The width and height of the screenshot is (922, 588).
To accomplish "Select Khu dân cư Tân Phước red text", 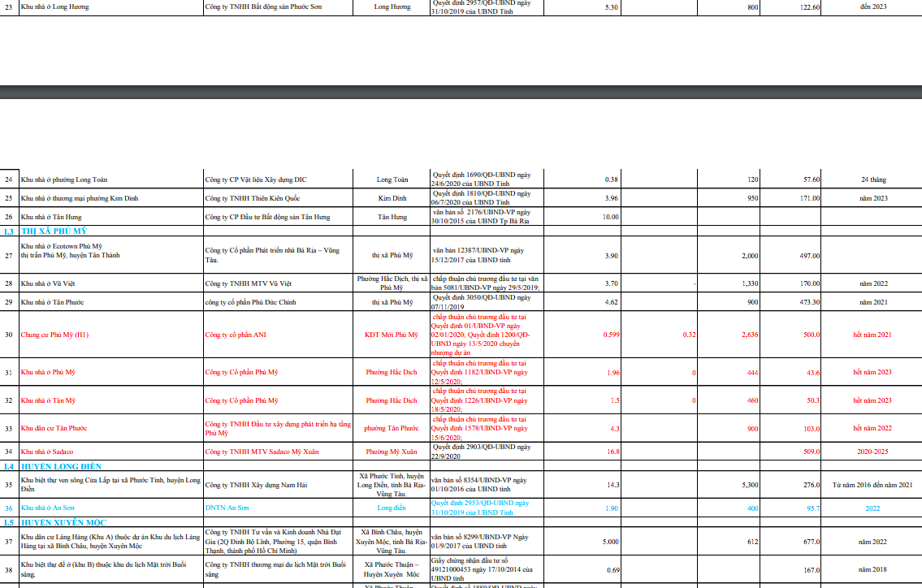I will [x=54, y=428].
